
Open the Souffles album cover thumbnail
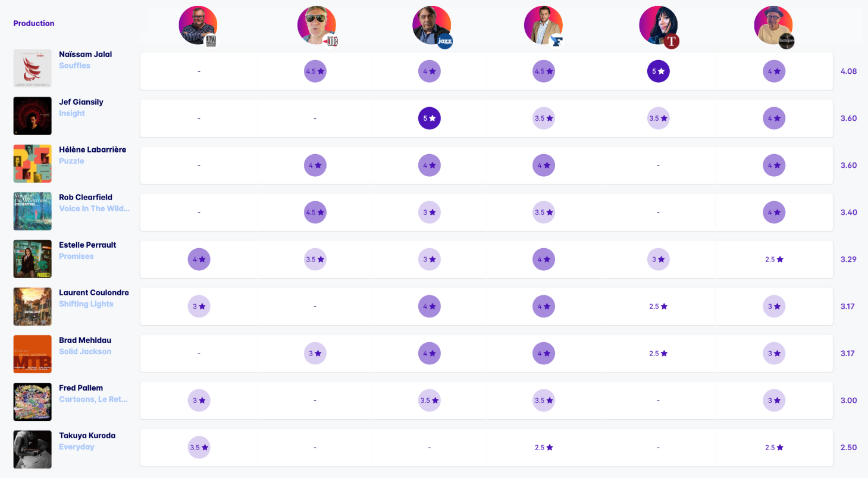tap(33, 68)
